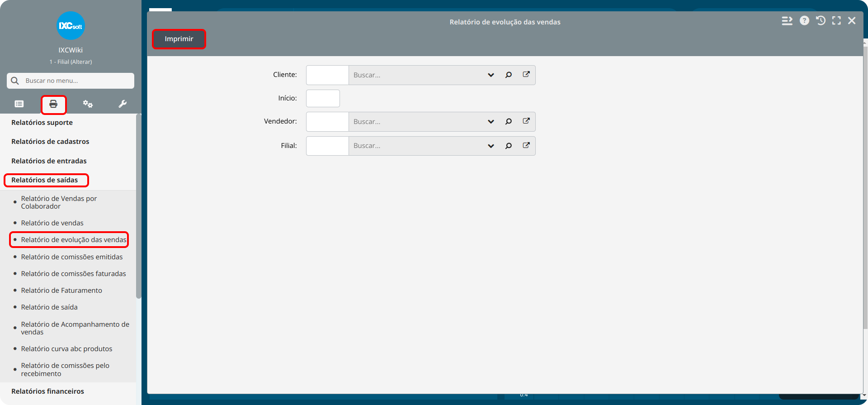Click the IXCsoft logo
The width and height of the screenshot is (868, 405).
coord(71,26)
